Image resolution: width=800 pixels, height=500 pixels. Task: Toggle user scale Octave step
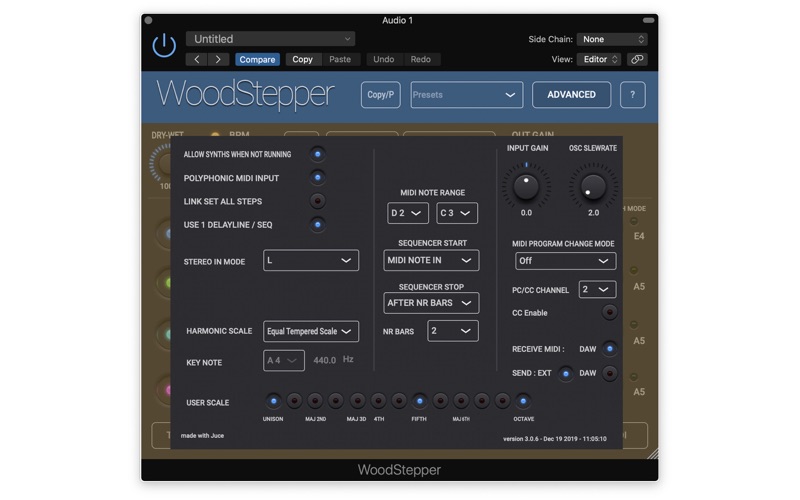[x=523, y=401]
